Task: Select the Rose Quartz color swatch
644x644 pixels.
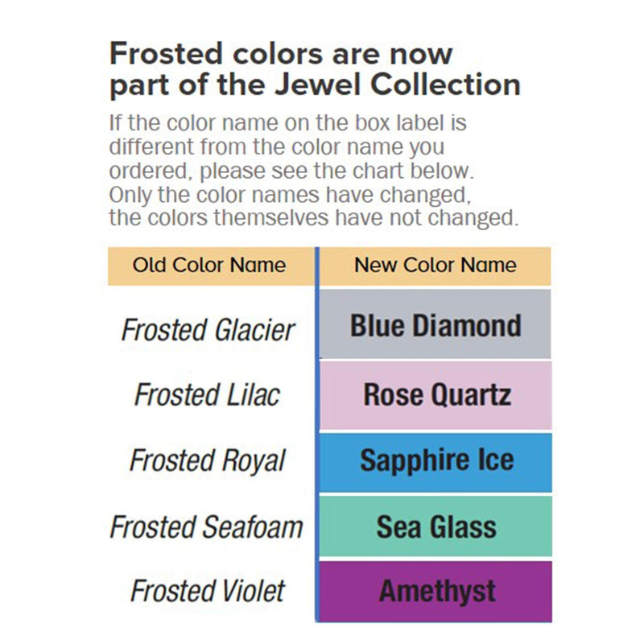Action: click(436, 395)
